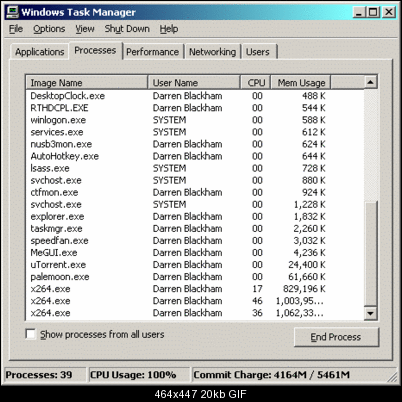Select the RTHDCPL.EXE process row
The height and width of the screenshot is (402, 402).
point(195,108)
